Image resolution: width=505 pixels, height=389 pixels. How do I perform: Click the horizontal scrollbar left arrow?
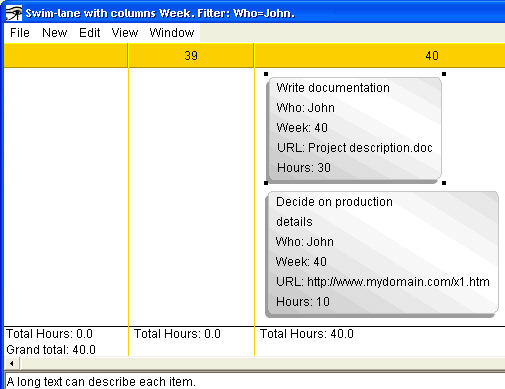point(12,363)
